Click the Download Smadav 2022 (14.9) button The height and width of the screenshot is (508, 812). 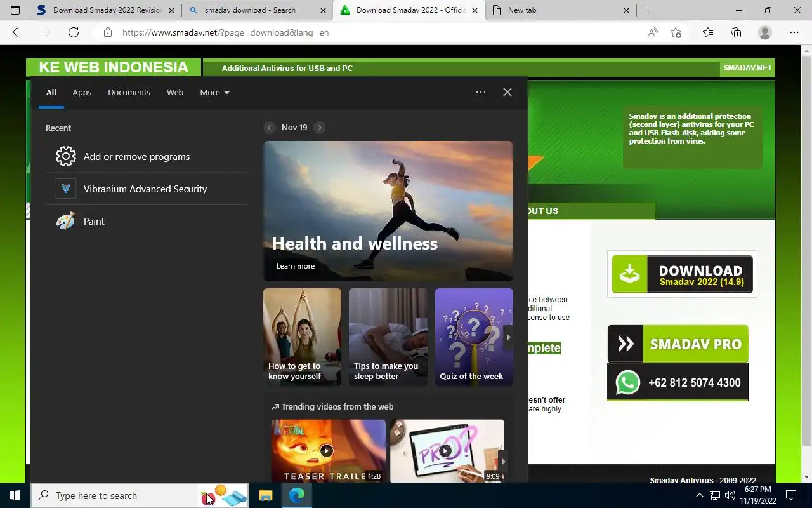(x=683, y=274)
